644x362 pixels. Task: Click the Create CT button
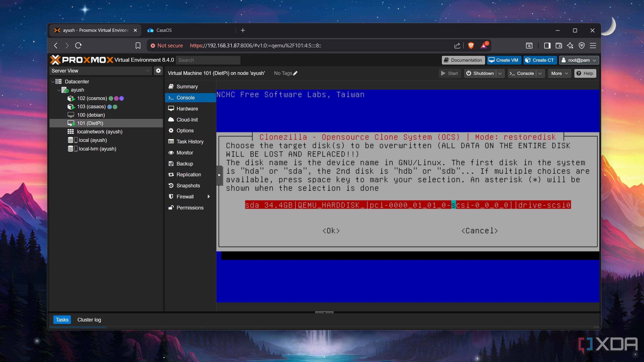[x=540, y=60]
